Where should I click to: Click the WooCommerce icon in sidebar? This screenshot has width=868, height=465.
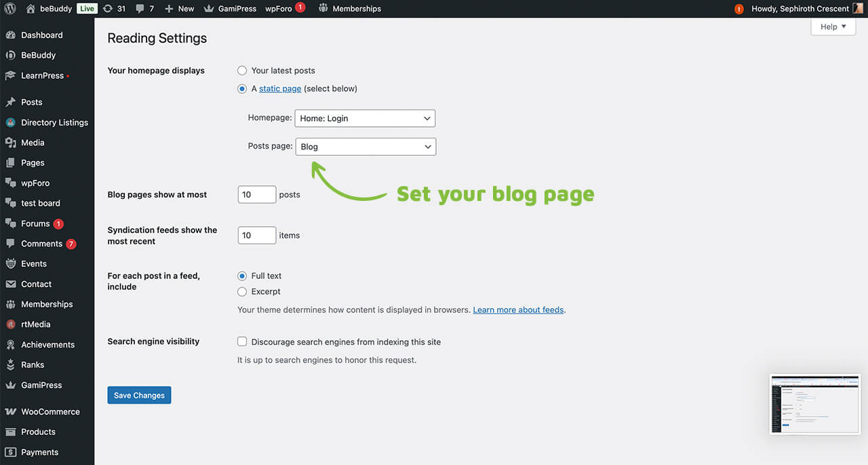[x=10, y=412]
